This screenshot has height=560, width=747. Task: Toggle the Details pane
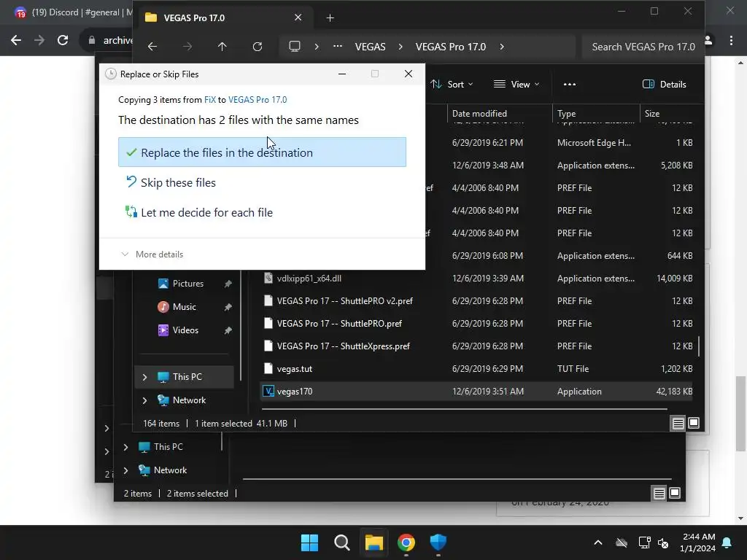coord(664,85)
